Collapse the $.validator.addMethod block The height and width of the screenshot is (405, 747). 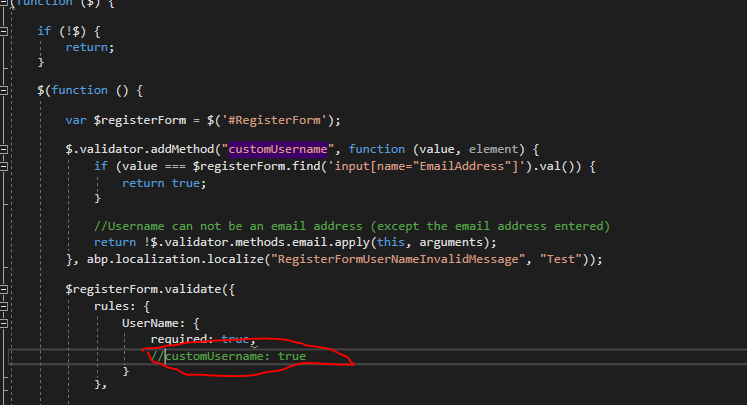click(x=4, y=150)
